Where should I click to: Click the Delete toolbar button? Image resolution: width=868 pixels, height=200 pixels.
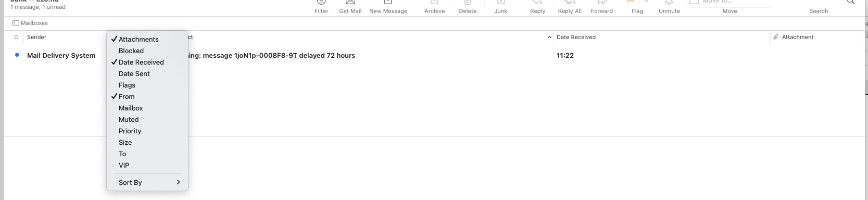click(x=468, y=7)
